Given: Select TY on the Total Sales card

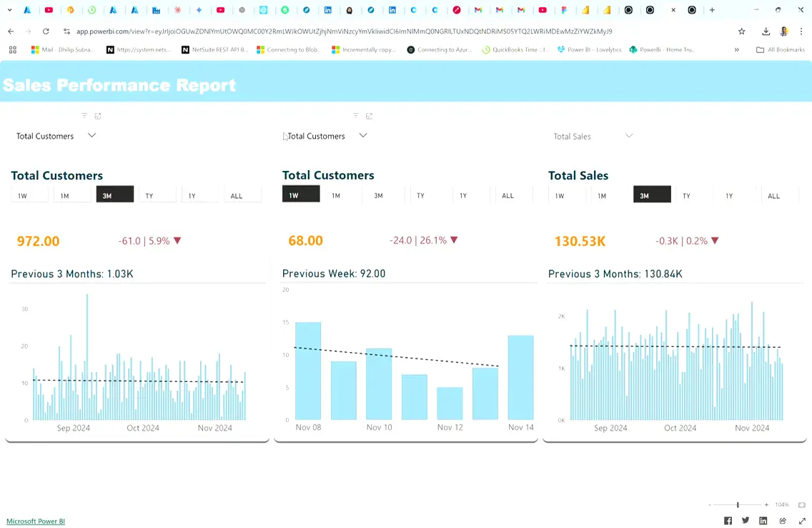Looking at the screenshot, I should 695,195.
